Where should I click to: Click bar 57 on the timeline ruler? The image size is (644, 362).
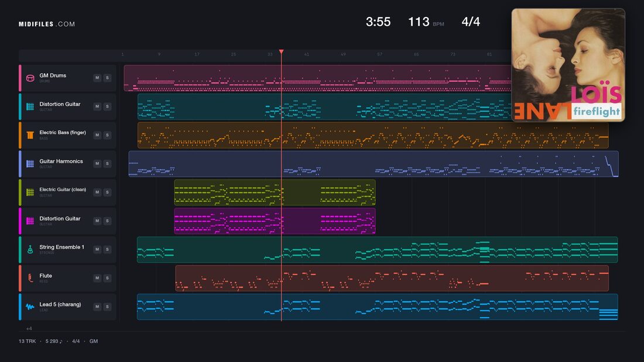pyautogui.click(x=379, y=54)
